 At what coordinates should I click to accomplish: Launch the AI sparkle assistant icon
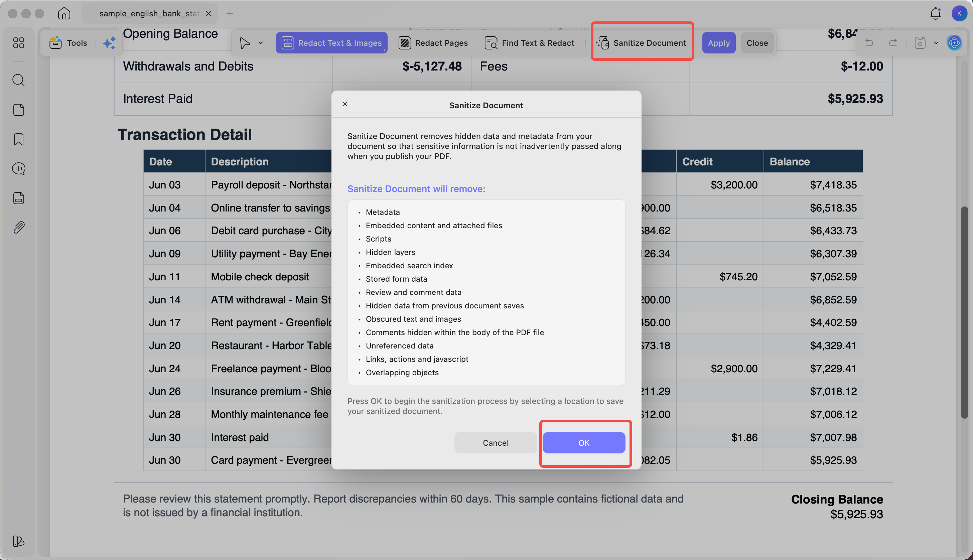tap(109, 43)
